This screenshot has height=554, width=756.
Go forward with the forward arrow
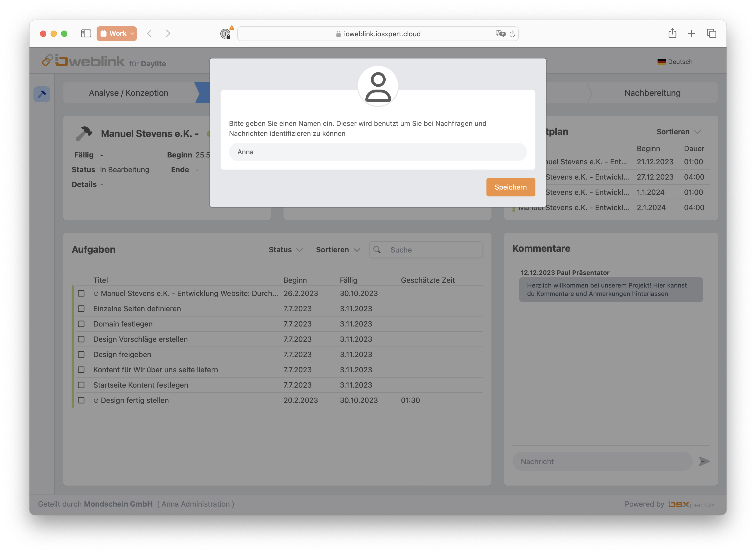[168, 33]
